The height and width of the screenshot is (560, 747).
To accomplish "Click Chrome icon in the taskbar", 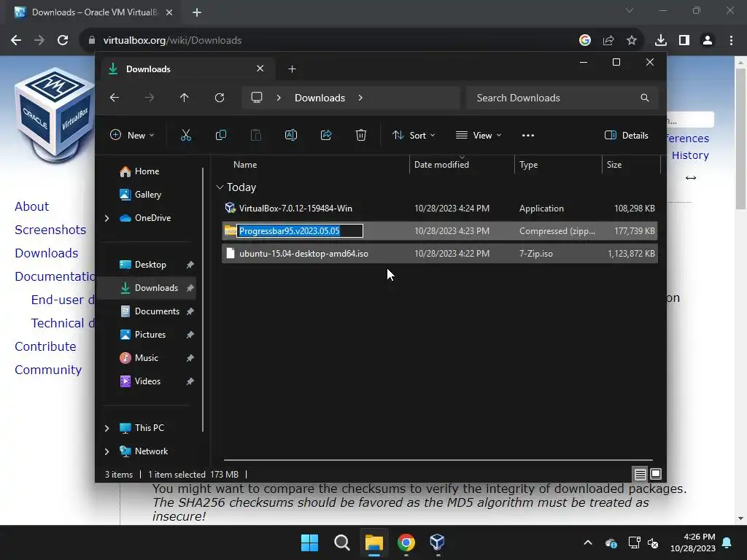I will pos(406,542).
